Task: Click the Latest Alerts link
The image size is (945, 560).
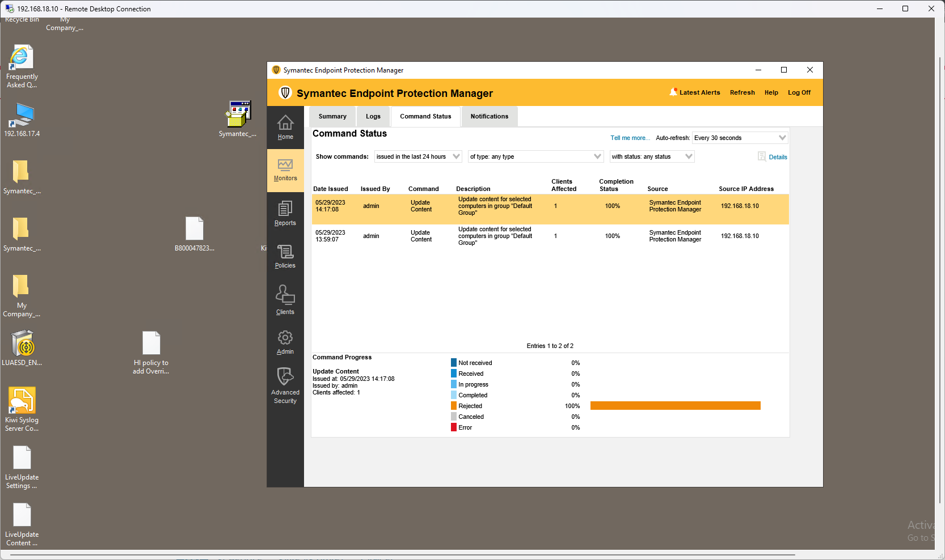Action: pos(699,92)
